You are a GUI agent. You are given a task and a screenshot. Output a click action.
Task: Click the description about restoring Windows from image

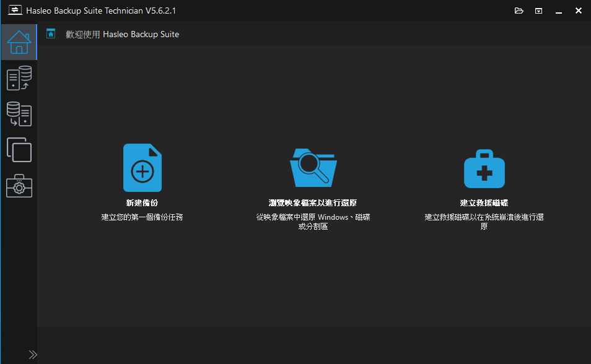313,222
